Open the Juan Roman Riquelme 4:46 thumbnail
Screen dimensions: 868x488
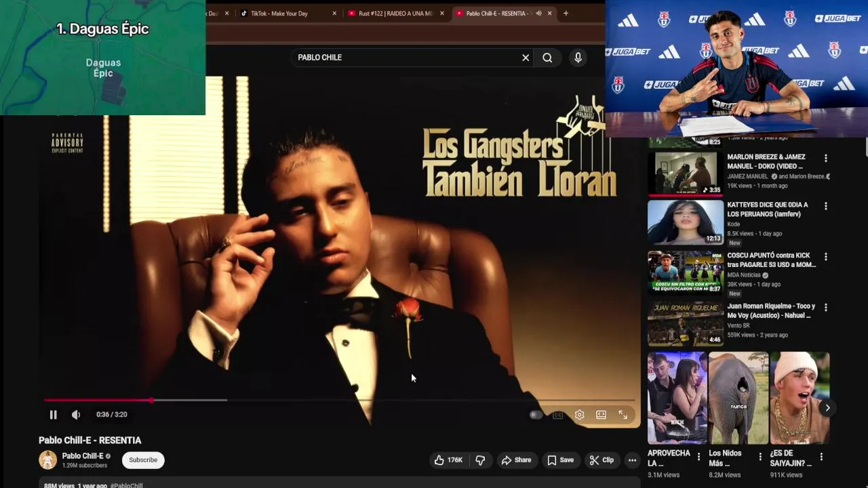click(x=686, y=323)
